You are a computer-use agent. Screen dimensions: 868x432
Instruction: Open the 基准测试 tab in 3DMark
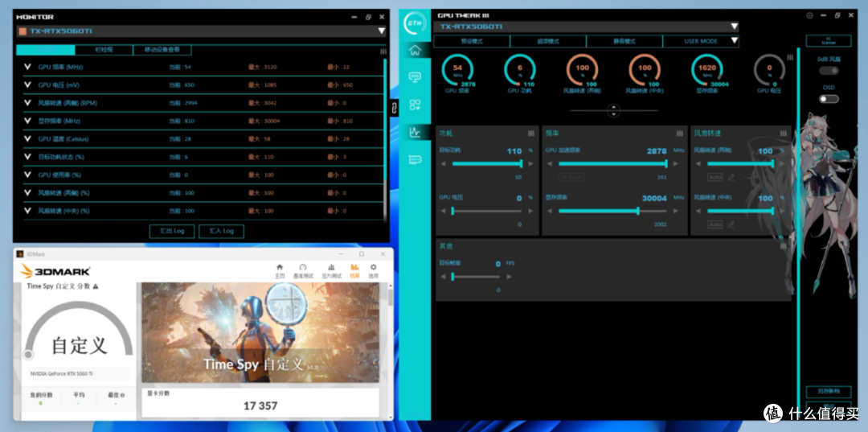point(303,271)
